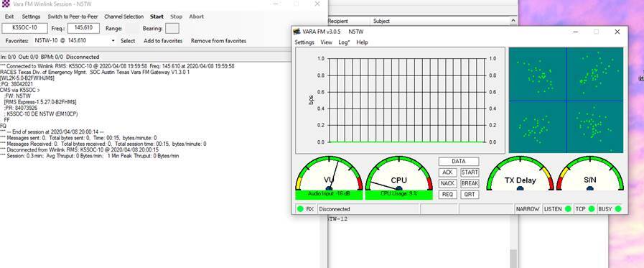The image size is (644, 268).
Task: Click the green RX indicator light
Action: (x=300, y=209)
